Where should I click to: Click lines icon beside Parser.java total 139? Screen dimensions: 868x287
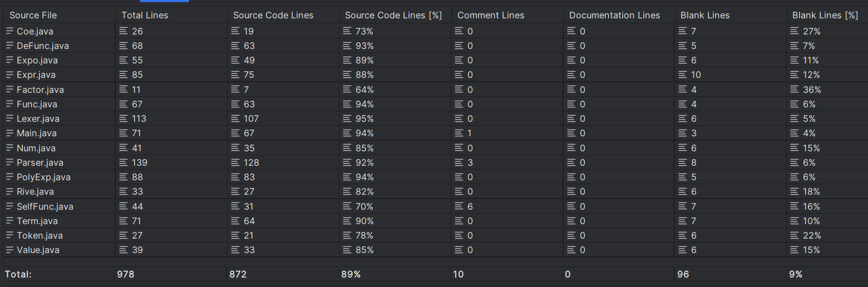(124, 162)
